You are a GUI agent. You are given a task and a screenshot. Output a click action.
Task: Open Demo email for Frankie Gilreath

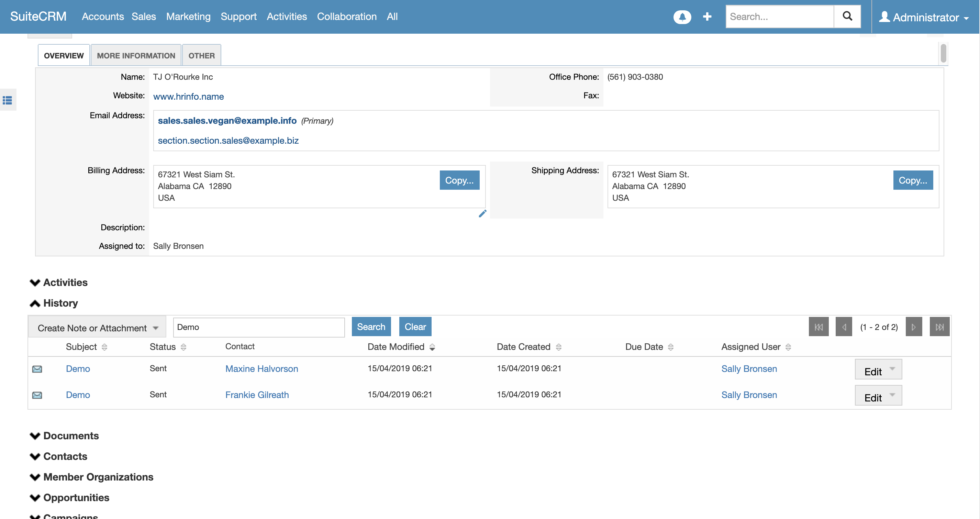tap(78, 395)
